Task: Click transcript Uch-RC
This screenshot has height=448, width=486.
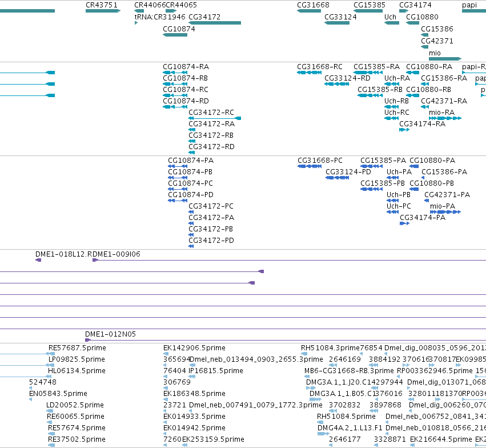Action: click(x=391, y=118)
